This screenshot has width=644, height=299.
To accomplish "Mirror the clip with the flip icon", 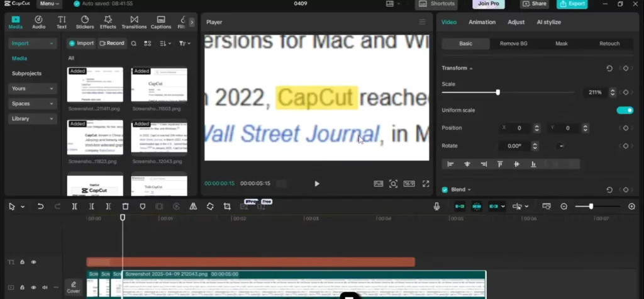I will 193,206.
